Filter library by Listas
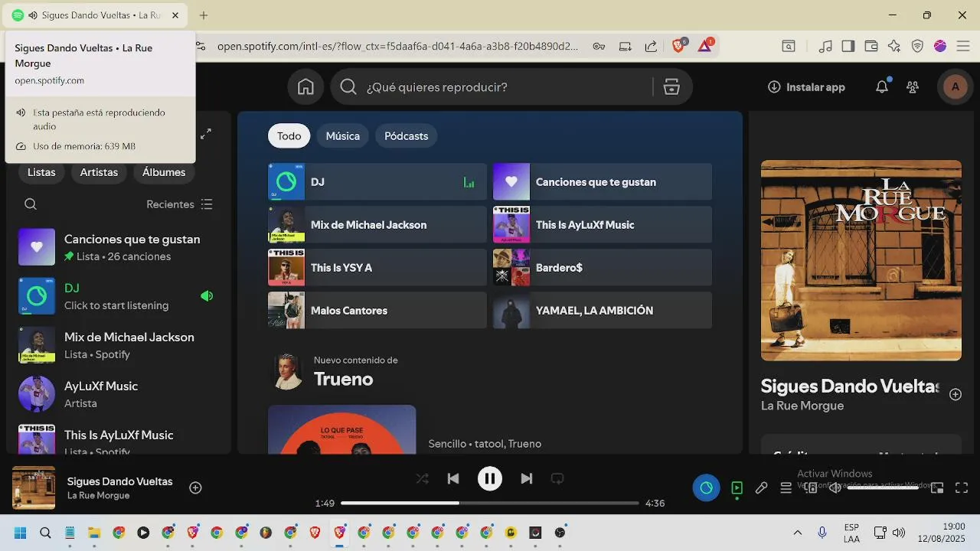Image resolution: width=980 pixels, height=551 pixels. pos(41,172)
